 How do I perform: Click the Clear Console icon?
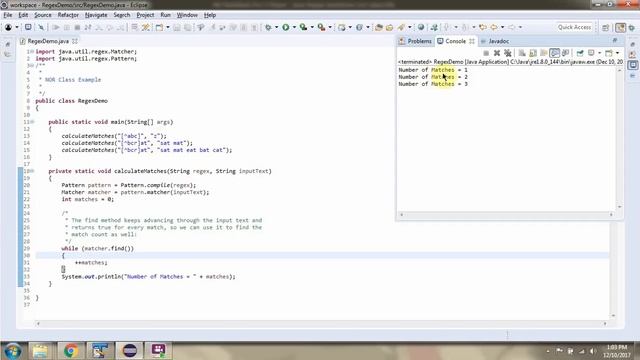[x=522, y=53]
